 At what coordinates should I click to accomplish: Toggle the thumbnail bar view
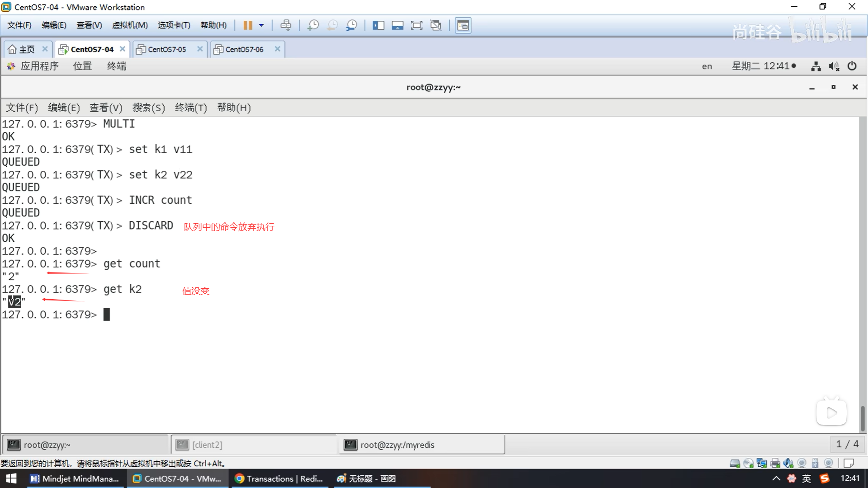(397, 25)
